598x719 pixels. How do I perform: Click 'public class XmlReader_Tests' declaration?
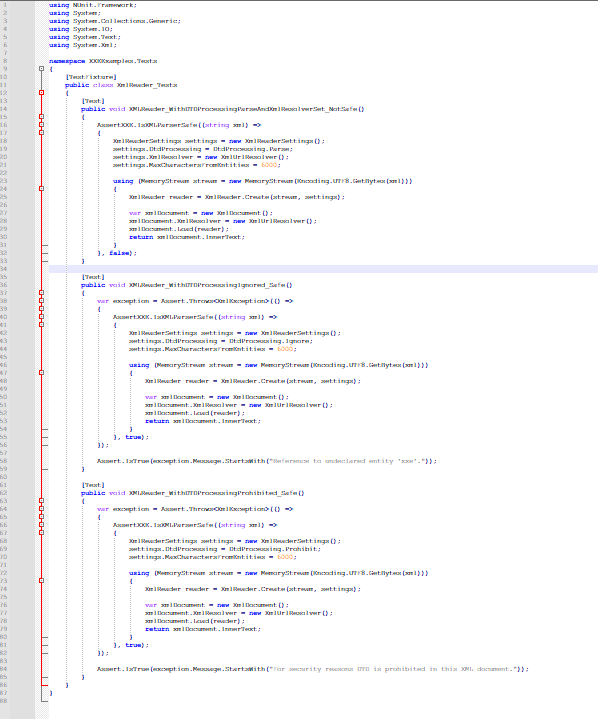pyautogui.click(x=121, y=85)
